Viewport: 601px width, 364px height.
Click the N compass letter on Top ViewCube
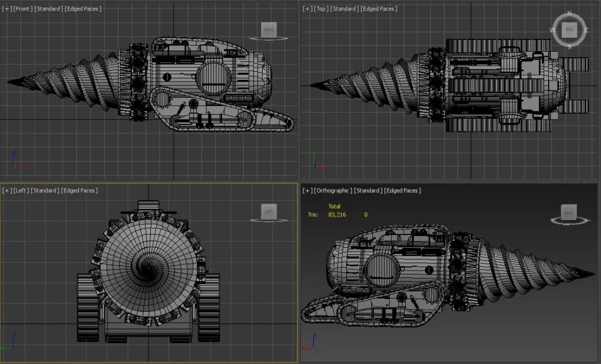click(569, 13)
